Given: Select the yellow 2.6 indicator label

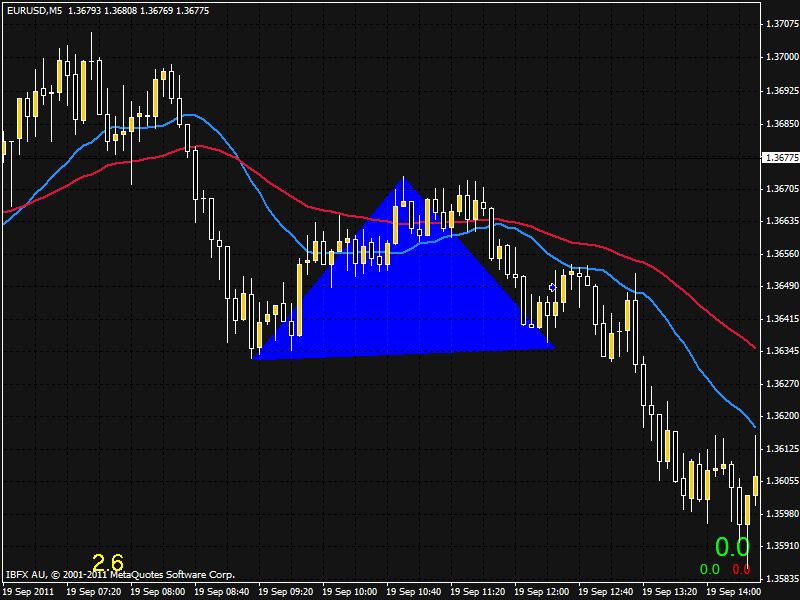Looking at the screenshot, I should (108, 562).
